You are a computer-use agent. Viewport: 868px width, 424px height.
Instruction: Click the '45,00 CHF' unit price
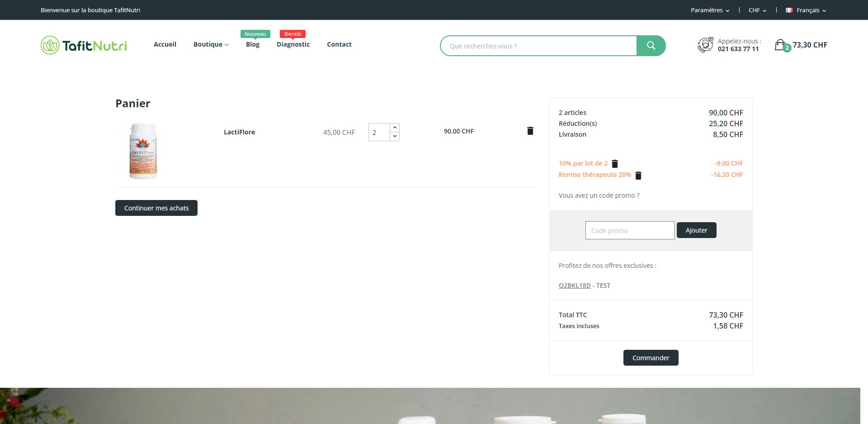(339, 132)
